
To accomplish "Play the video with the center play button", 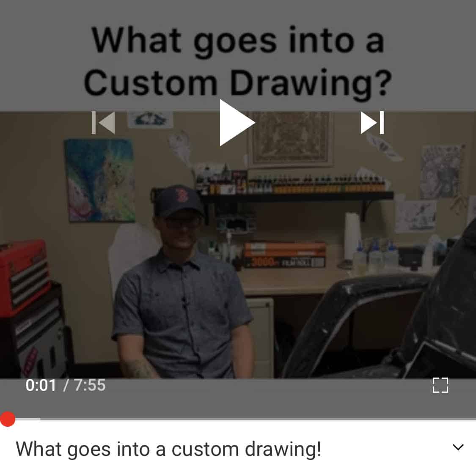I will [237, 123].
